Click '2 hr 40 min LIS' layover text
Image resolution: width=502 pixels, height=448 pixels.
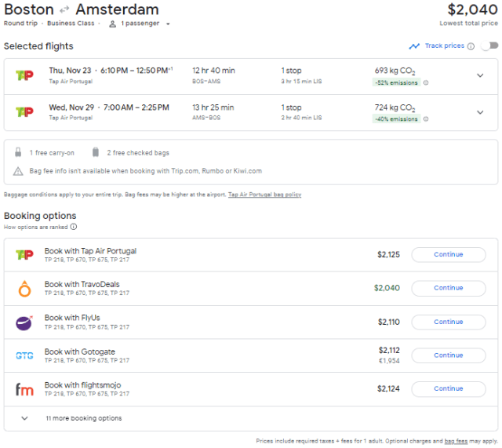click(301, 118)
